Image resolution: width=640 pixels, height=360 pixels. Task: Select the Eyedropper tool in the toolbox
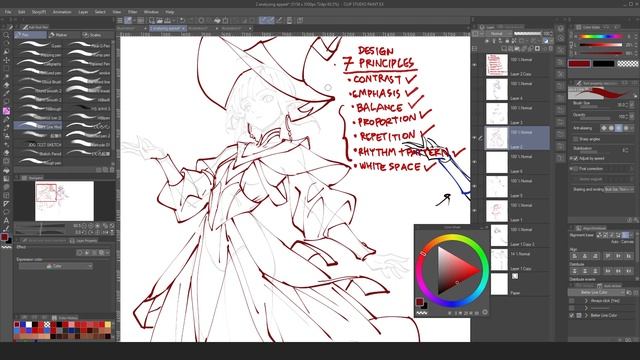6,94
